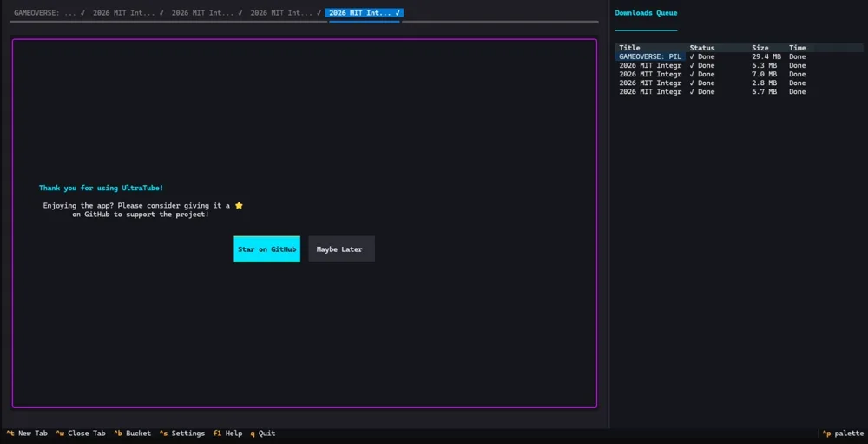This screenshot has height=444, width=868.
Task: Open Help from the footer bar
Action: coord(227,434)
